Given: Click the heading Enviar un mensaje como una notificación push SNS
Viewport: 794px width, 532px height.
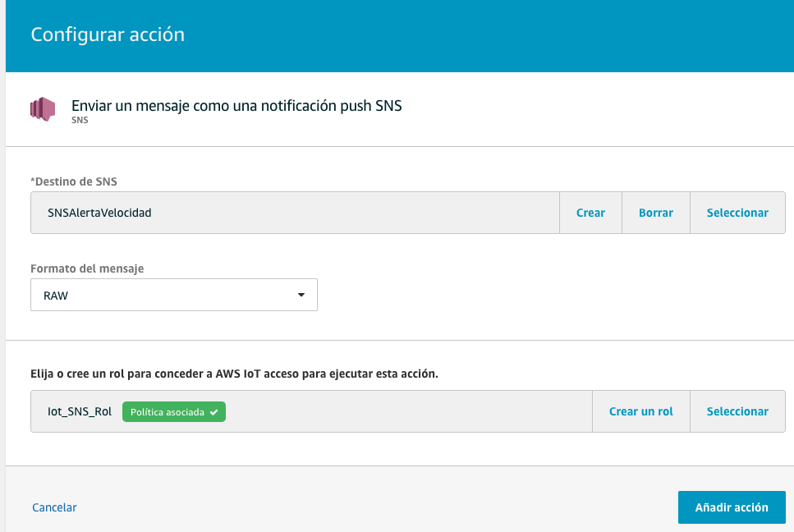Looking at the screenshot, I should [x=236, y=106].
